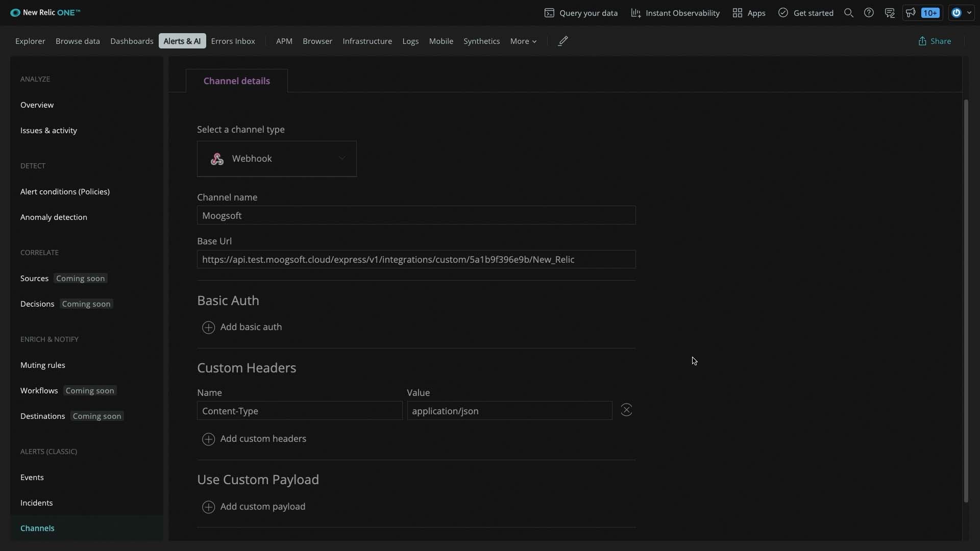Open Sources in the sidebar
Image resolution: width=980 pixels, height=551 pixels.
click(x=34, y=278)
